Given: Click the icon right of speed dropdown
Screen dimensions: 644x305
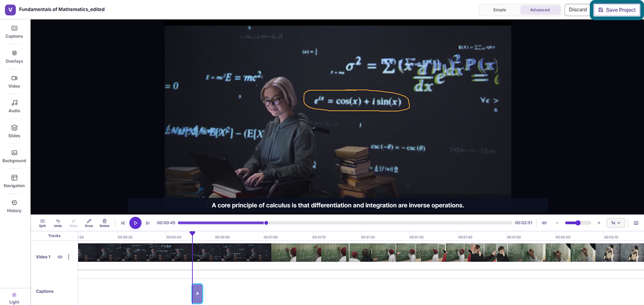Looking at the screenshot, I should coord(636,223).
